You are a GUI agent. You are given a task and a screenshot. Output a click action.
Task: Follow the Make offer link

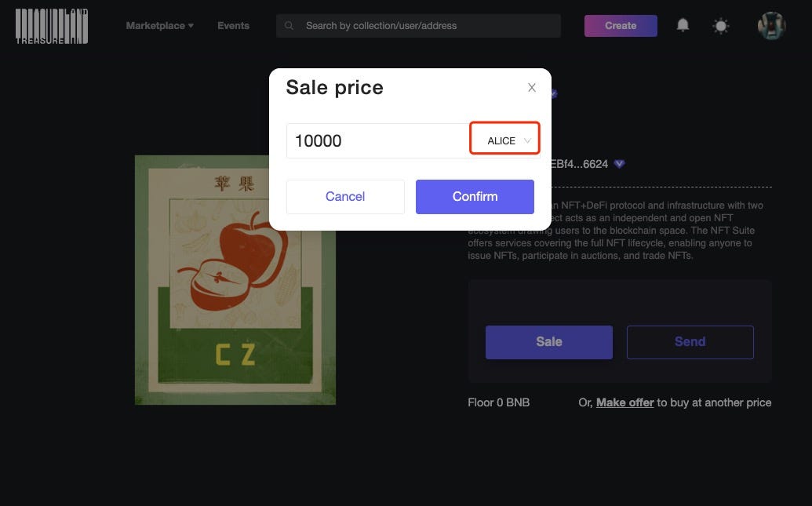click(624, 402)
